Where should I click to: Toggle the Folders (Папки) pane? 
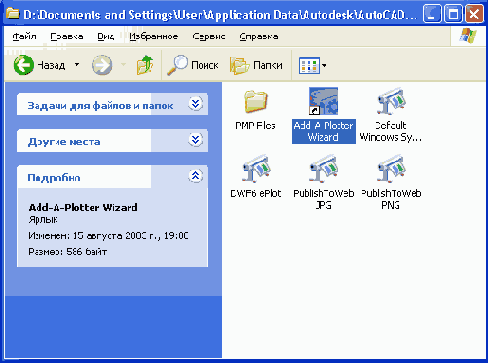[256, 65]
